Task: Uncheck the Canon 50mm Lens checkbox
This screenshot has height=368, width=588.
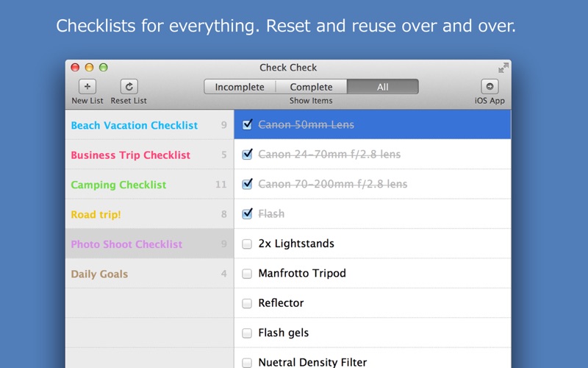Action: tap(247, 124)
